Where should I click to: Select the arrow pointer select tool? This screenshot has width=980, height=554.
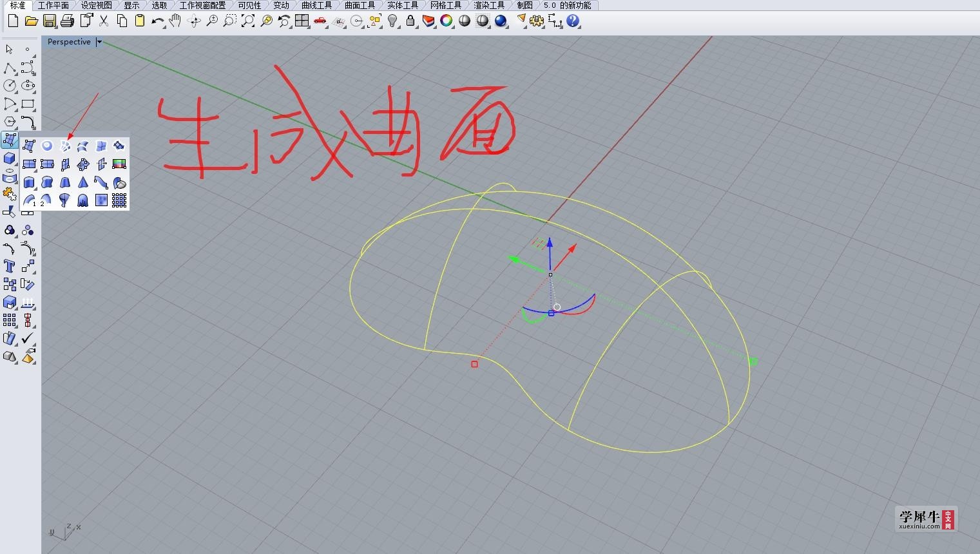point(10,50)
